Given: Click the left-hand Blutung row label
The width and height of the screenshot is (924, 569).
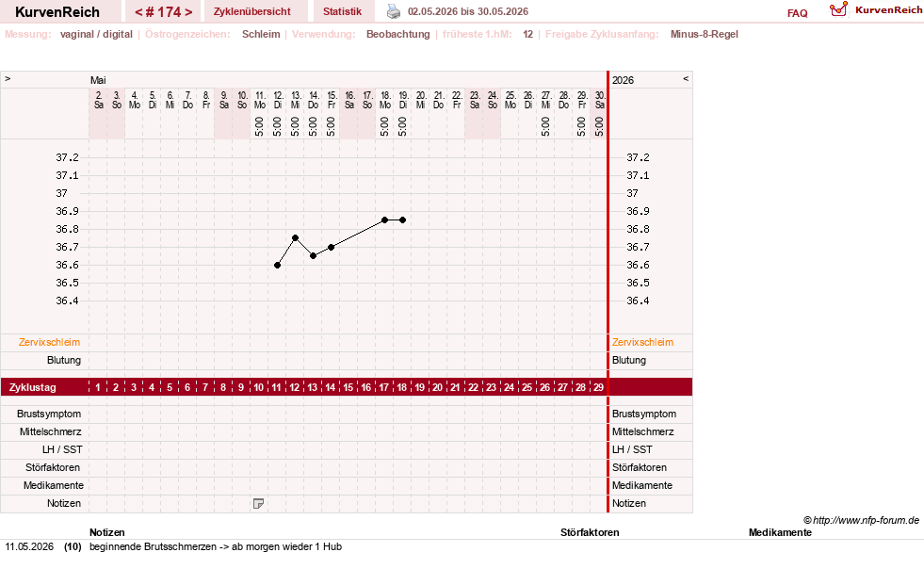Looking at the screenshot, I should 64,360.
